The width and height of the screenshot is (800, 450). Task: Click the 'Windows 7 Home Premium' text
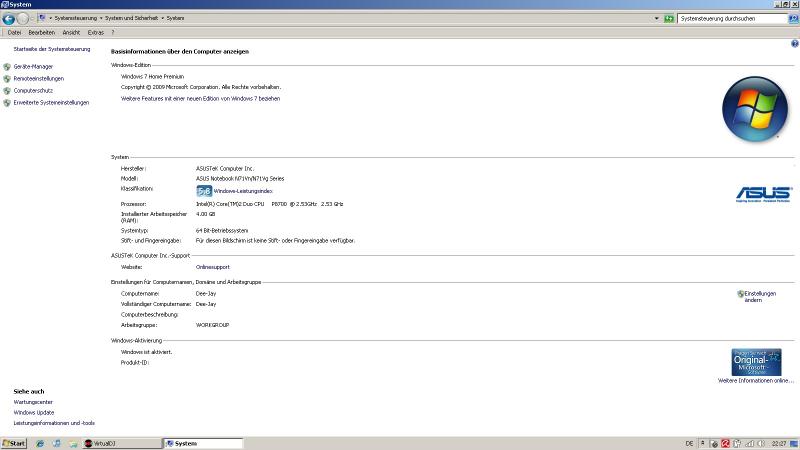[152, 77]
